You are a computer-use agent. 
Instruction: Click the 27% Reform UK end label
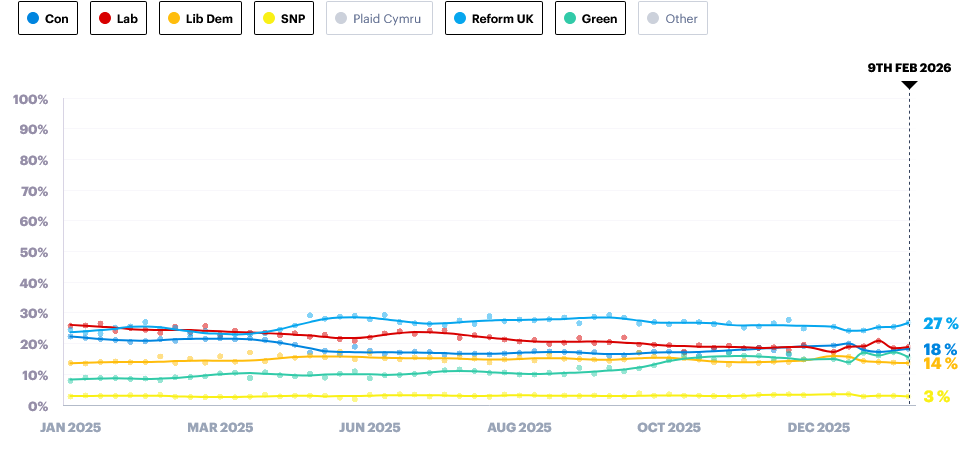tap(940, 323)
